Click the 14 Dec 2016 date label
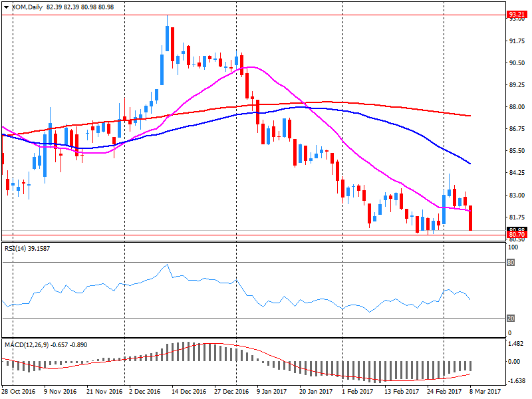Image resolution: width=532 pixels, height=399 pixels. [x=189, y=391]
